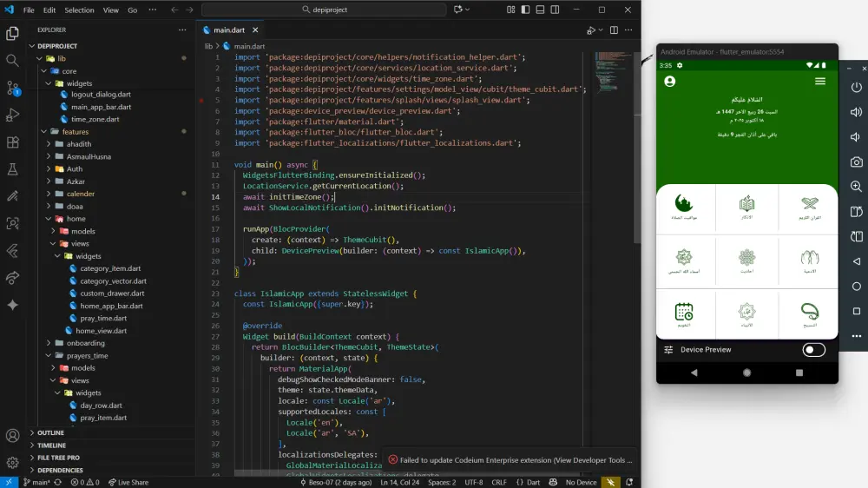
Task: Open the Source Control view
Action: (x=13, y=88)
